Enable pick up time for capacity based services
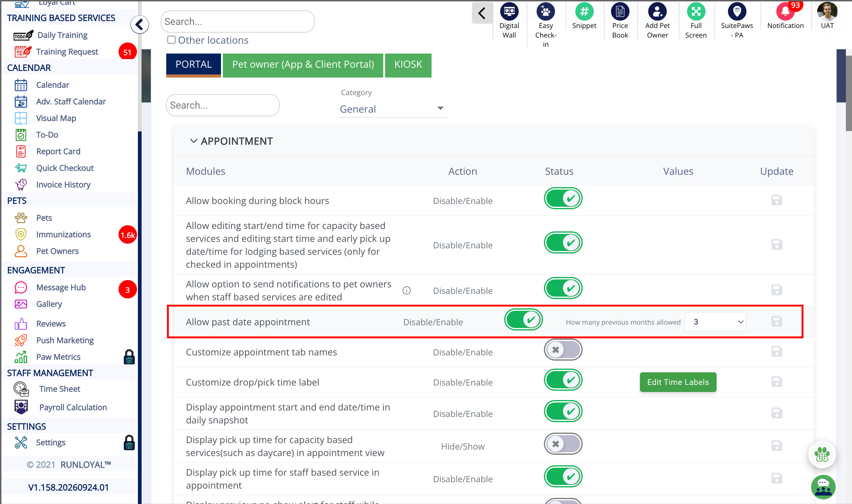 pos(563,444)
